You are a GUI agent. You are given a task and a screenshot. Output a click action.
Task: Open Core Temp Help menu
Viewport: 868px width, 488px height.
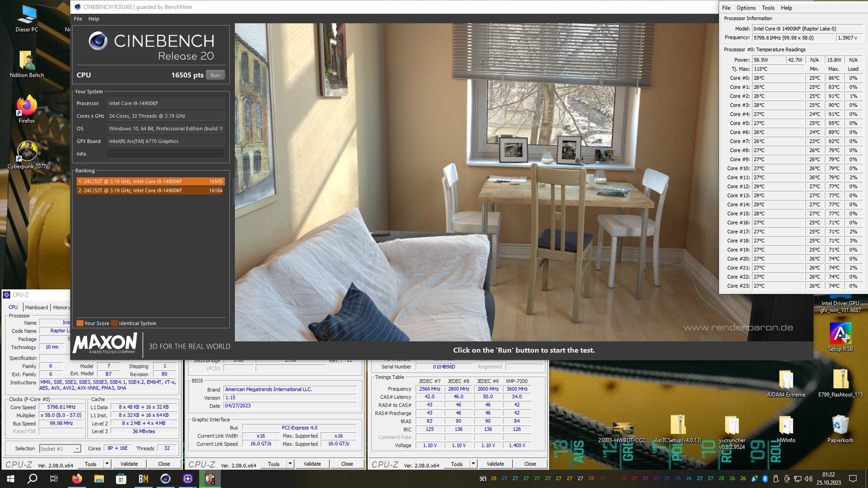tap(786, 8)
